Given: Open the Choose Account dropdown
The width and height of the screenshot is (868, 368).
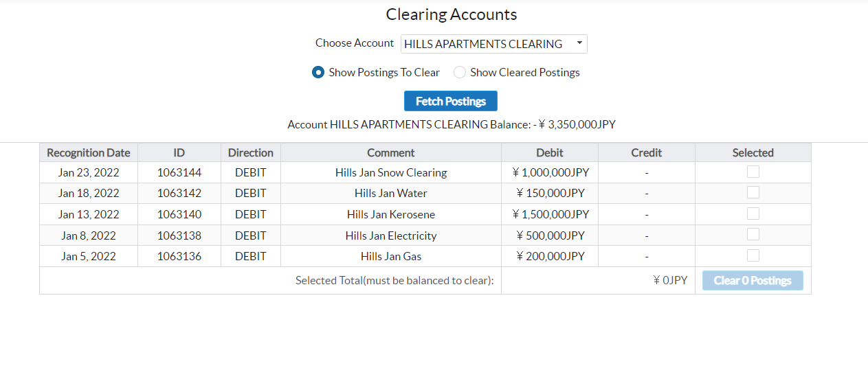Looking at the screenshot, I should pos(493,44).
